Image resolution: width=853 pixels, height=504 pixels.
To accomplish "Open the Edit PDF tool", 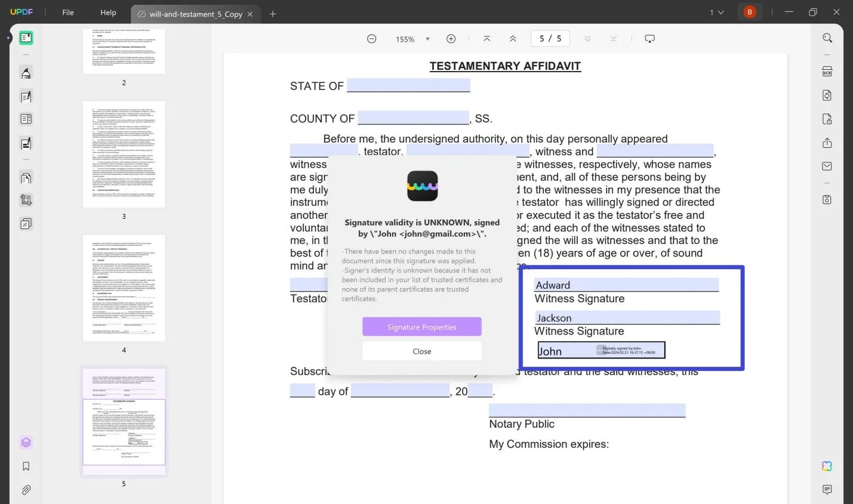I will [26, 97].
